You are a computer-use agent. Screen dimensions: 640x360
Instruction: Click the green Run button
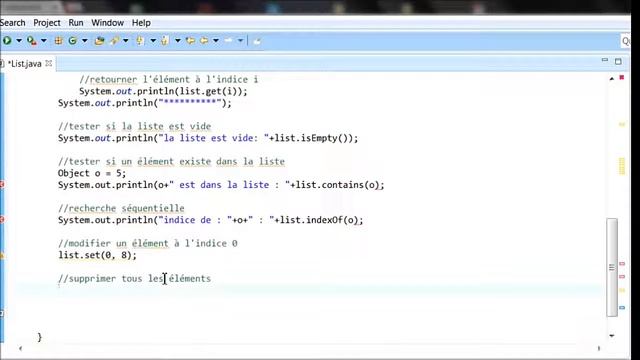7,40
